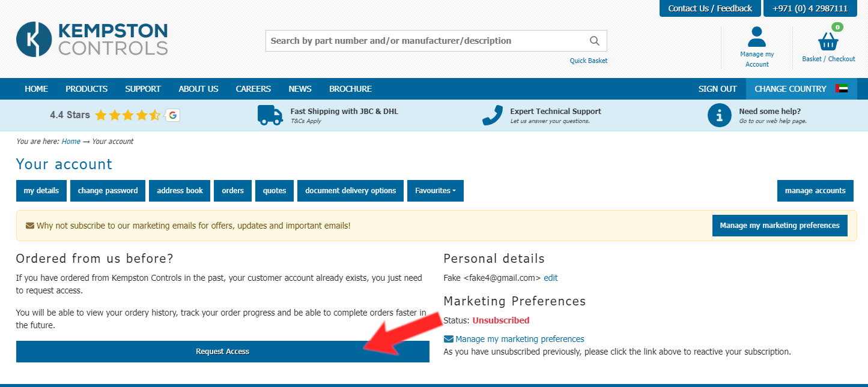
Task: Open the PRODUCTS menu
Action: point(86,89)
